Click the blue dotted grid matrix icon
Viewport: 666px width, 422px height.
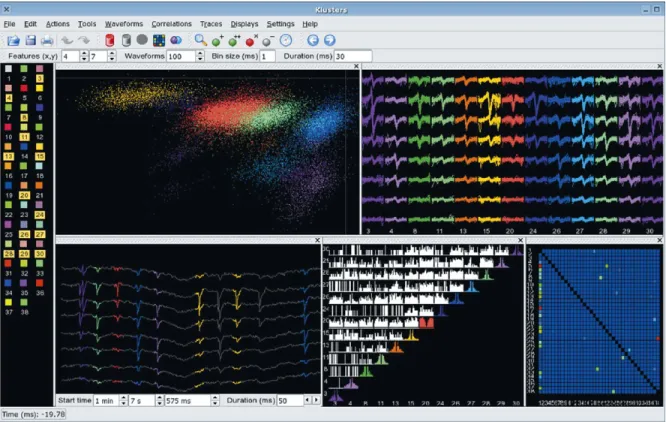tap(159, 40)
